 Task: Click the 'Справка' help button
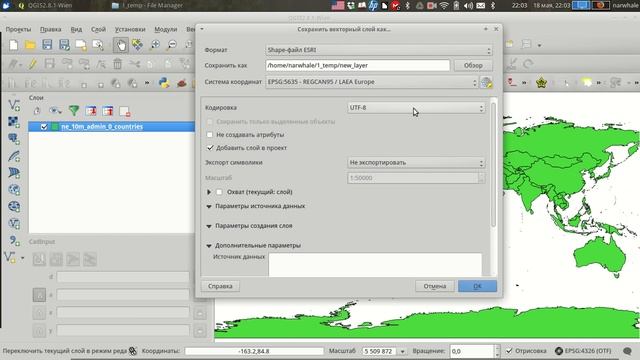[x=220, y=286]
